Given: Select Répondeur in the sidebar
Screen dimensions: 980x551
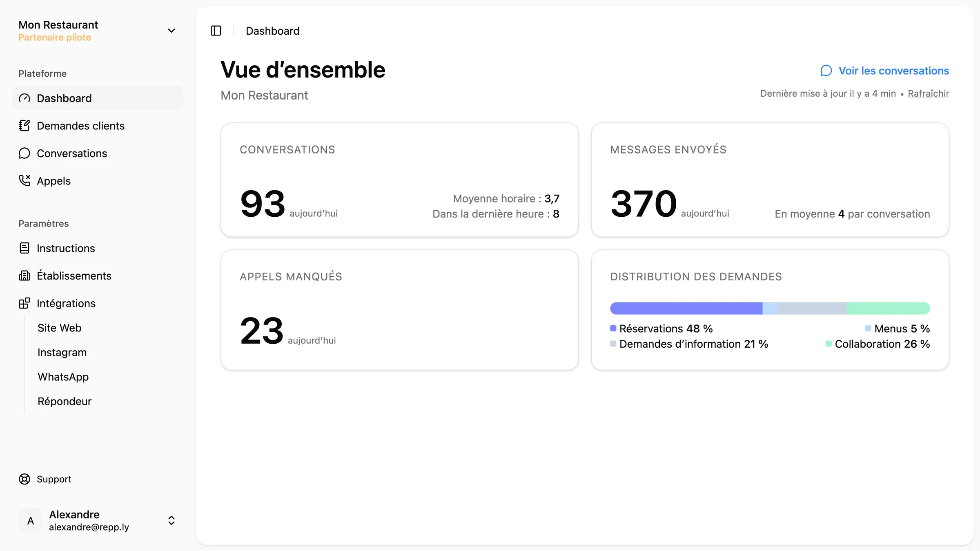Looking at the screenshot, I should tap(64, 401).
